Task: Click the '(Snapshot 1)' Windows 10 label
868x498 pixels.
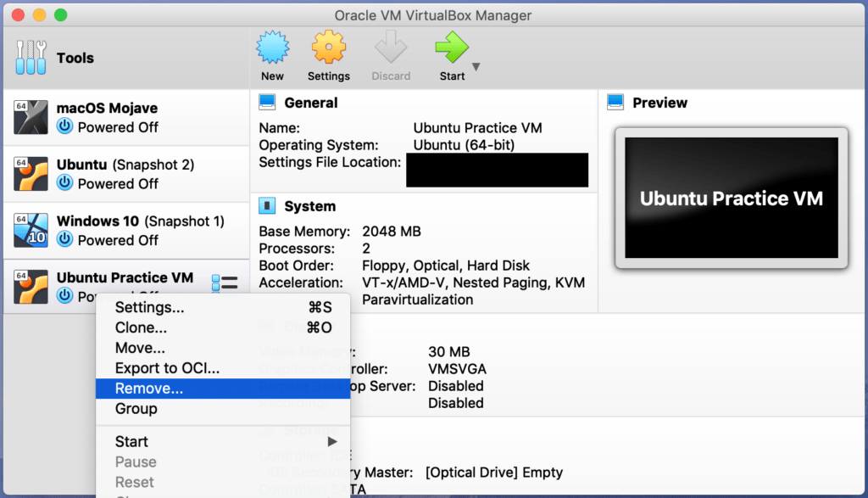Action: 184,221
